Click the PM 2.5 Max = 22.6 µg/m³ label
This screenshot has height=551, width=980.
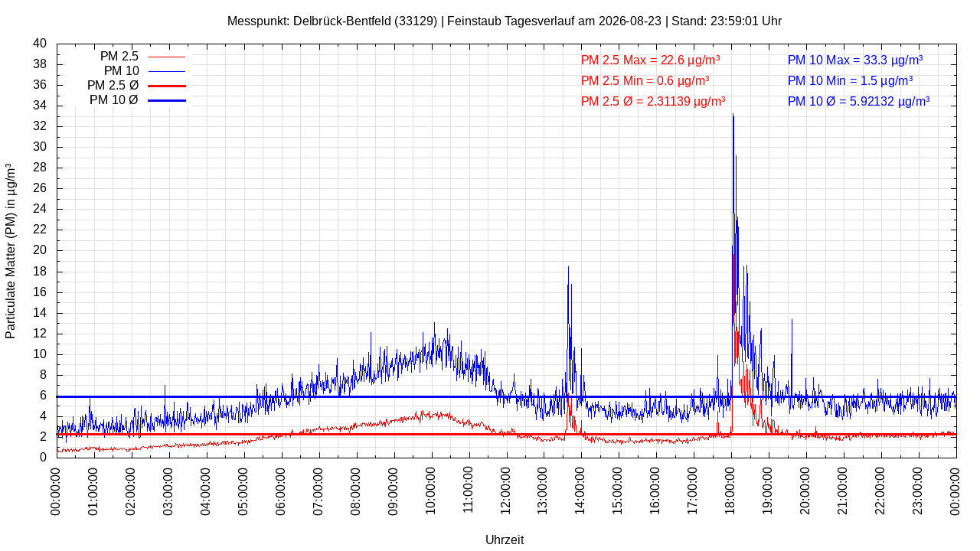point(650,60)
